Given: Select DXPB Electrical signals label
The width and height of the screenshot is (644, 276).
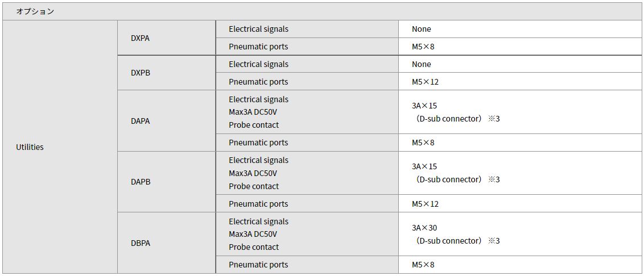Looking at the screenshot, I should 307,64.
